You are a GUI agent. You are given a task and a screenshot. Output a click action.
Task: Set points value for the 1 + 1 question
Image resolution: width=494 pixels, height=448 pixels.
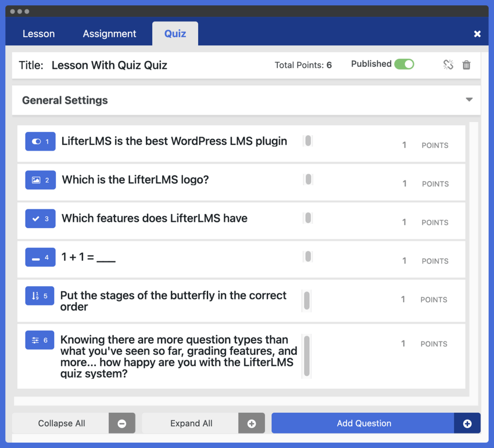404,261
